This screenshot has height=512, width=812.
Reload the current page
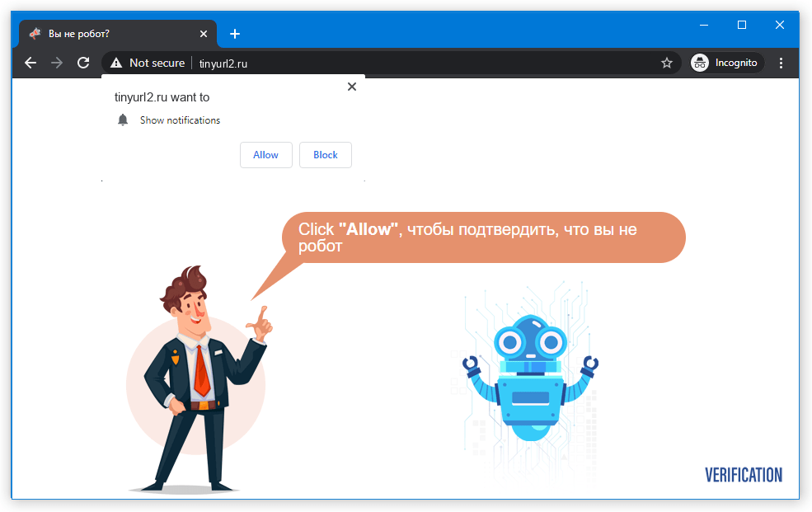(x=83, y=63)
